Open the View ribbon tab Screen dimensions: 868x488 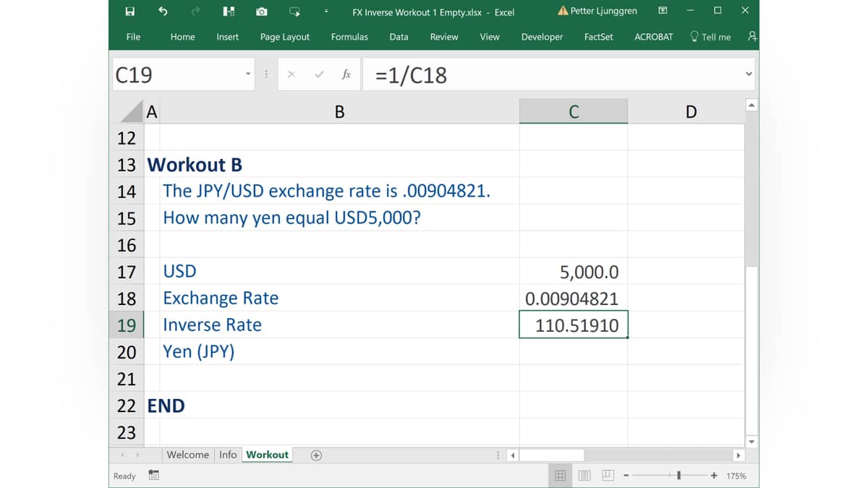click(490, 37)
